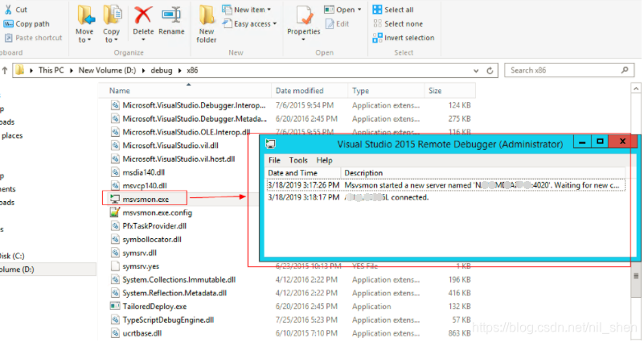The image size is (644, 342).
Task: Click the msvsmon.exe file icon
Action: pyautogui.click(x=115, y=199)
